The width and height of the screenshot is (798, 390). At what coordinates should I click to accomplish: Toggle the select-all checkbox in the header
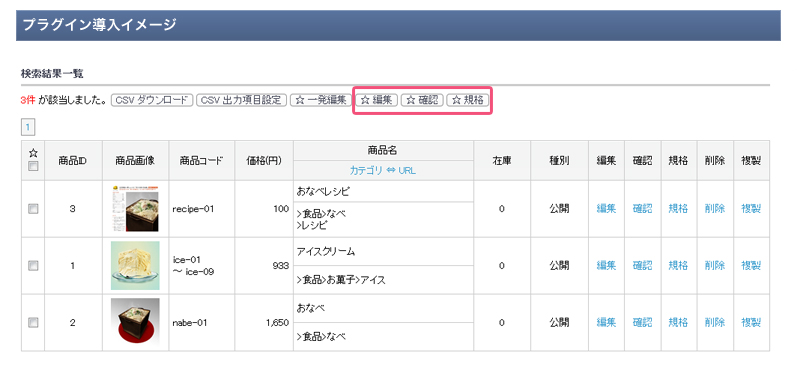click(33, 166)
